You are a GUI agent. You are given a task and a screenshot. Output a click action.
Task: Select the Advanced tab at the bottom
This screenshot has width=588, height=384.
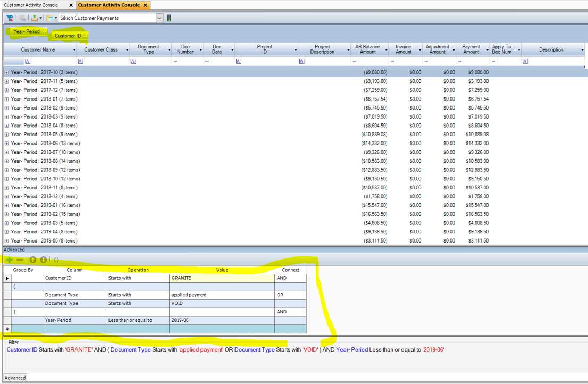pos(15,378)
